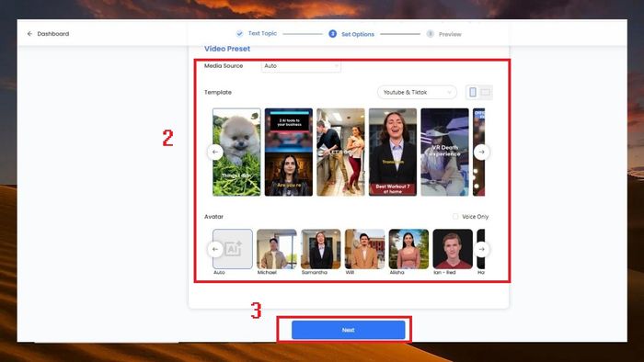This screenshot has width=644, height=362.
Task: Choose the fluffy puppy template
Action: 236,153
